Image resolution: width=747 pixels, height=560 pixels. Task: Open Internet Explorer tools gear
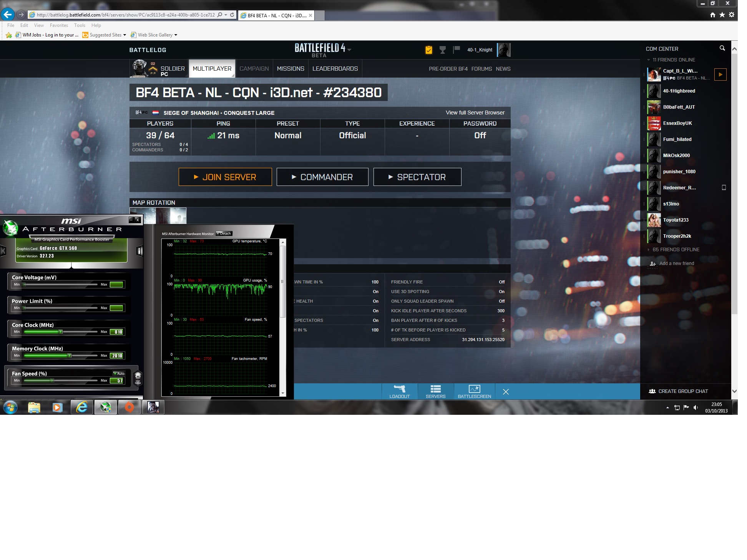732,15
